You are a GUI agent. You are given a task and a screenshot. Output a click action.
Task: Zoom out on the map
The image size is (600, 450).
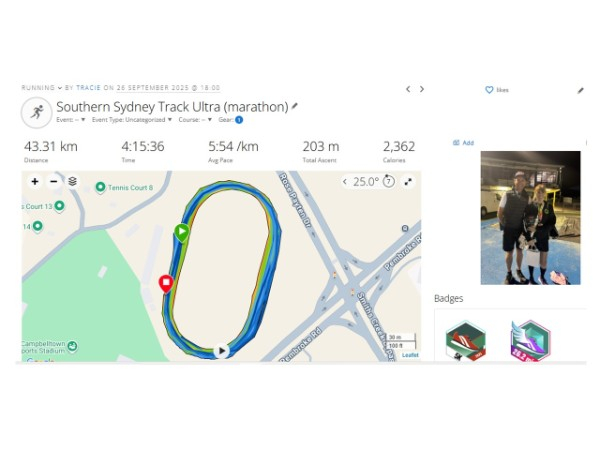tap(54, 181)
